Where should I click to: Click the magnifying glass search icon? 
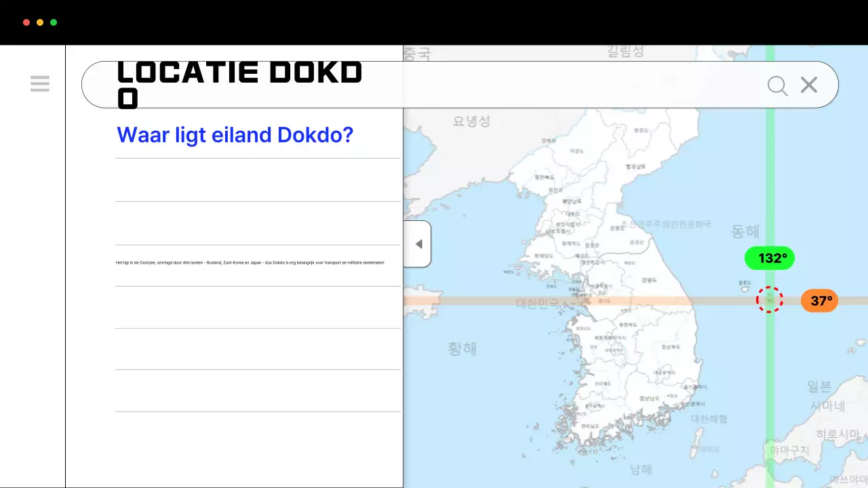[x=777, y=85]
